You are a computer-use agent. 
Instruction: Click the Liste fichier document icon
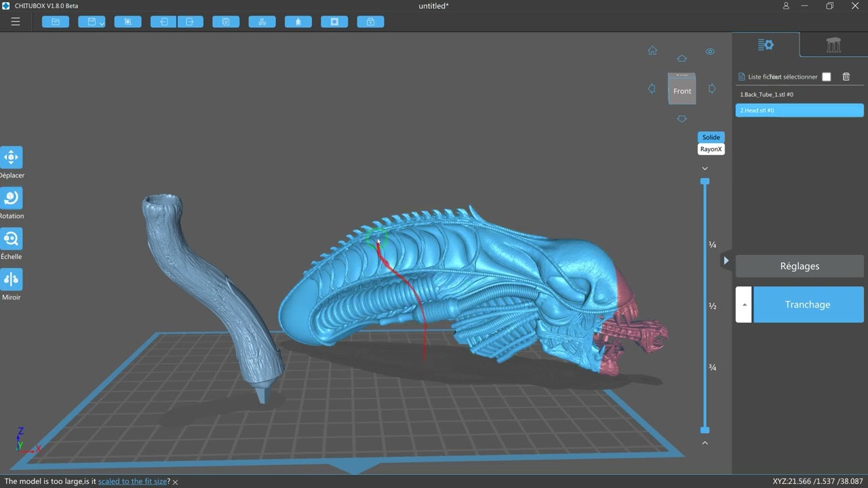[741, 77]
